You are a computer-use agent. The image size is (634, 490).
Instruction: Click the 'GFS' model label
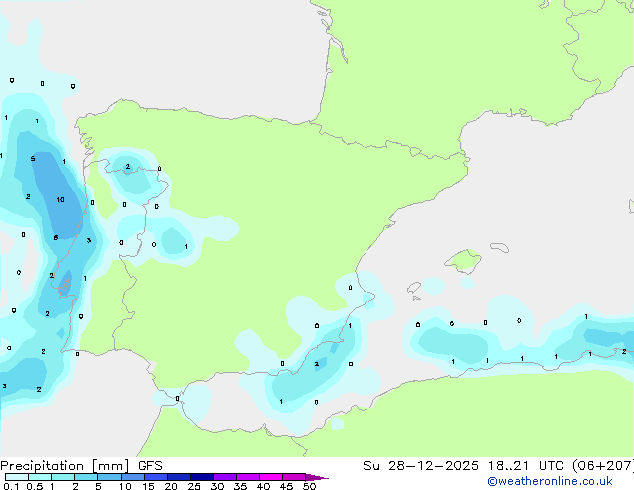click(150, 466)
